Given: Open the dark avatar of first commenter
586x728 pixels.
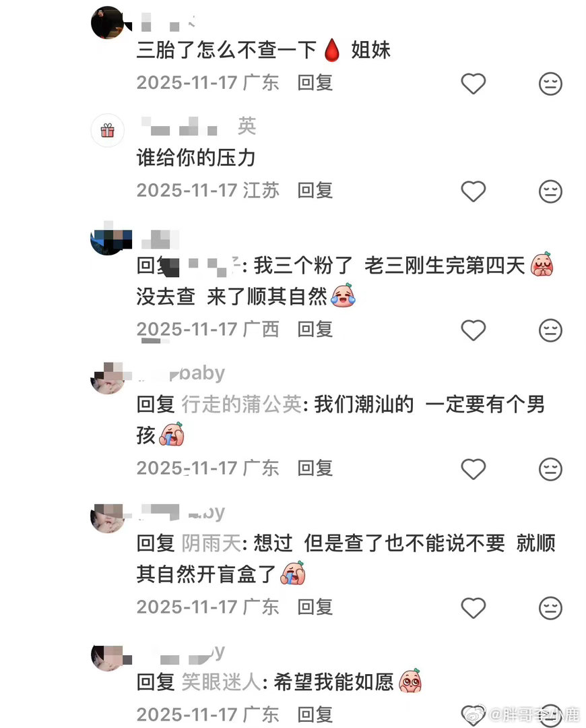Looking at the screenshot, I should 108,22.
